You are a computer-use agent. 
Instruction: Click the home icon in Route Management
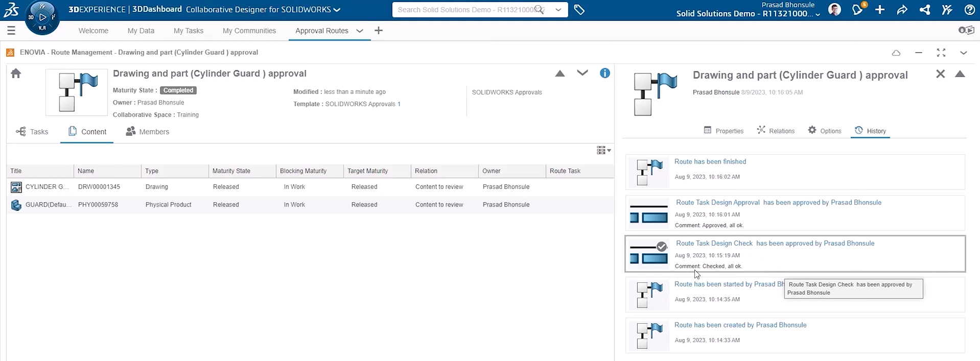16,74
